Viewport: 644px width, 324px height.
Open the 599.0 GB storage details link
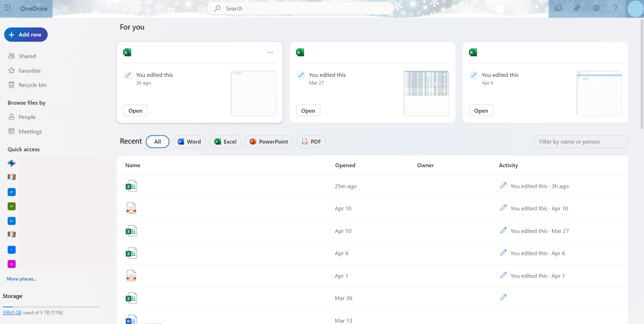coord(12,312)
